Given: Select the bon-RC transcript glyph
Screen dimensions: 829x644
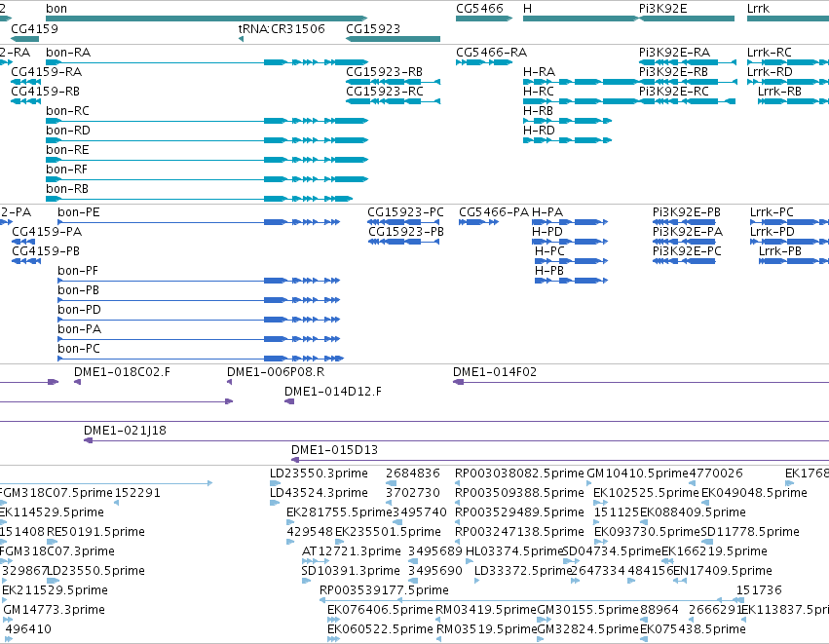Looking at the screenshot, I should 207,121.
